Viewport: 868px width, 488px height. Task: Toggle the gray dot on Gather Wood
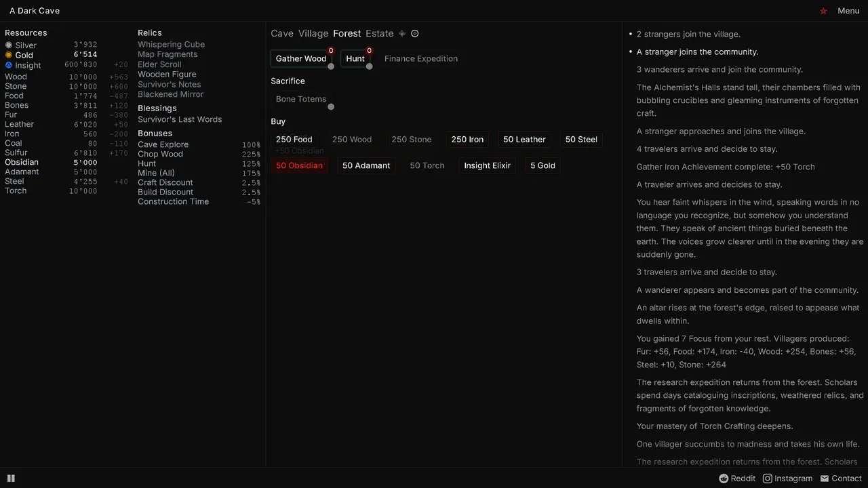331,66
